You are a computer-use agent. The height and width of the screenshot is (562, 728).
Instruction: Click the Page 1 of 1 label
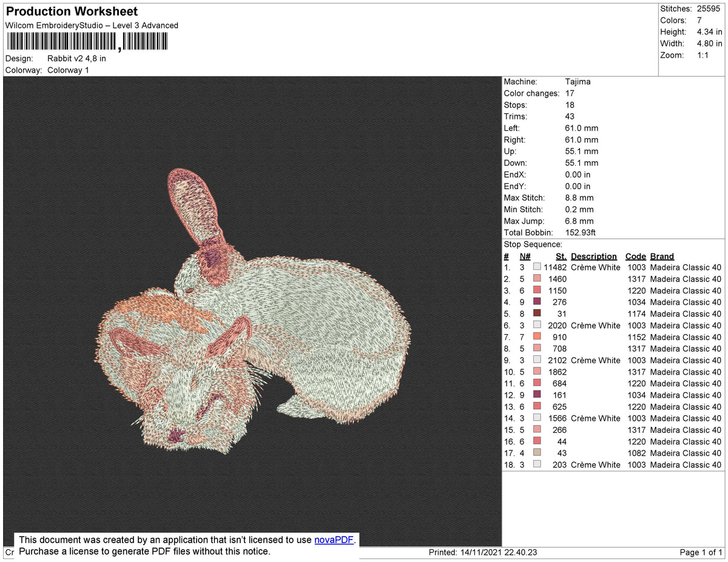coord(700,552)
